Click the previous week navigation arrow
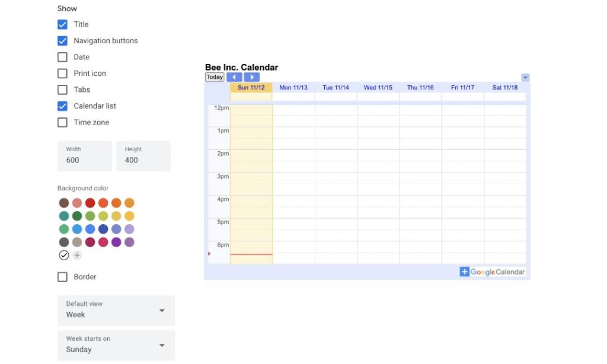 coord(234,77)
